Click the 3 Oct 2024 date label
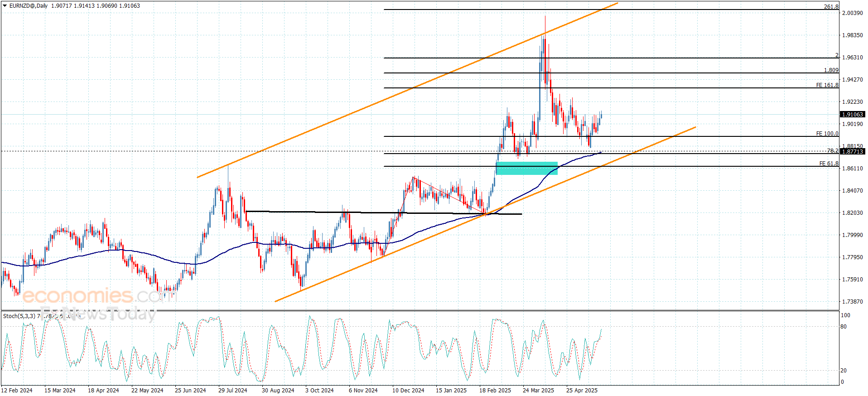 click(319, 391)
